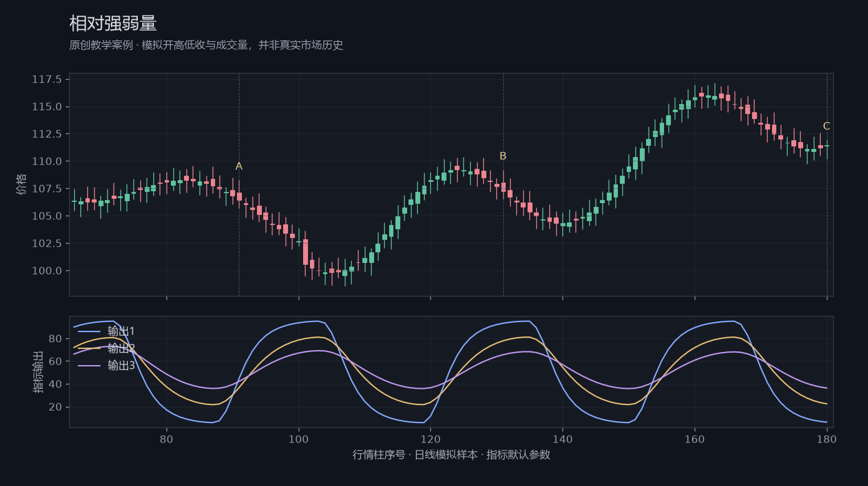868x486 pixels.
Task: Click the 115.0 price tick label
Action: pos(47,107)
